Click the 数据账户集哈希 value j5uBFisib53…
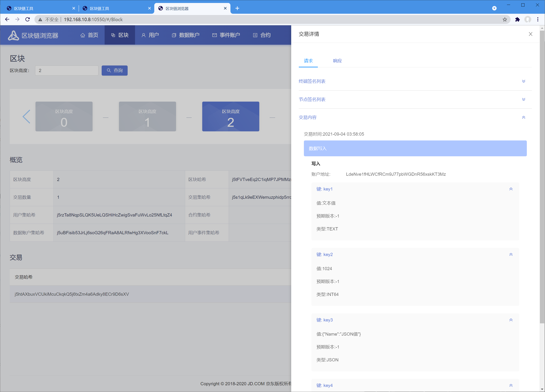The image size is (545, 392). tap(112, 233)
